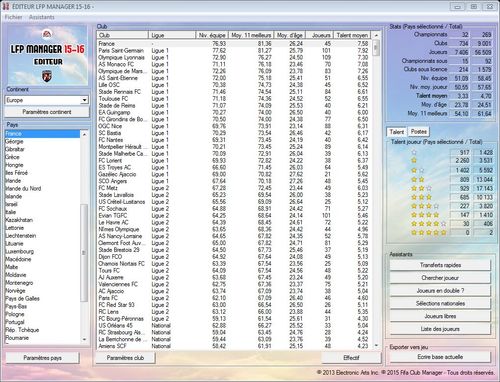Click the Effectif button
500x382 pixels.
click(351, 358)
